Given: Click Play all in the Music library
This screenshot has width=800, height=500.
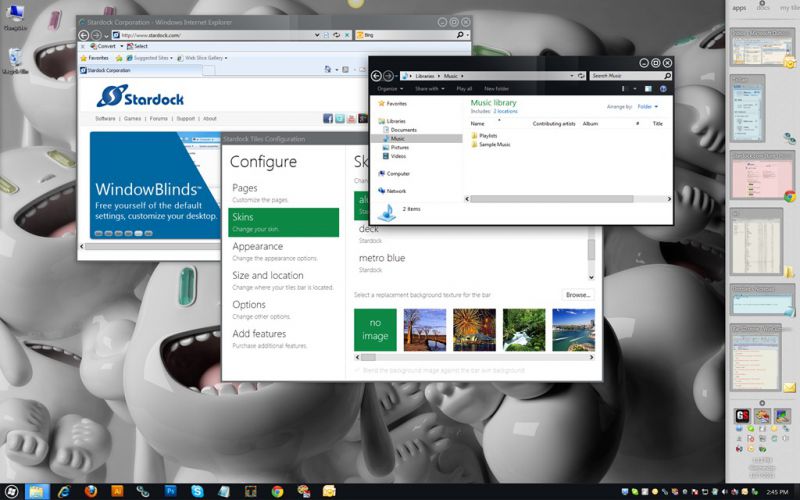Looking at the screenshot, I should pos(464,89).
